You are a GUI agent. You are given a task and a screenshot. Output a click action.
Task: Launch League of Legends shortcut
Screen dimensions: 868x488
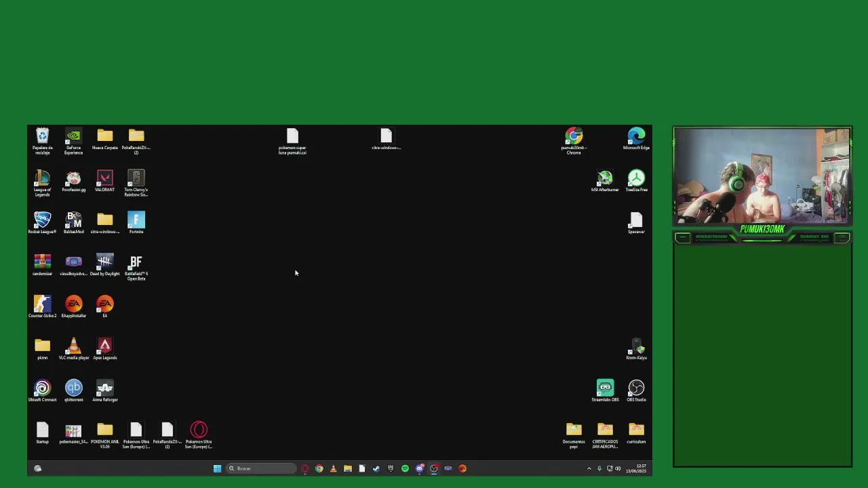(x=42, y=182)
